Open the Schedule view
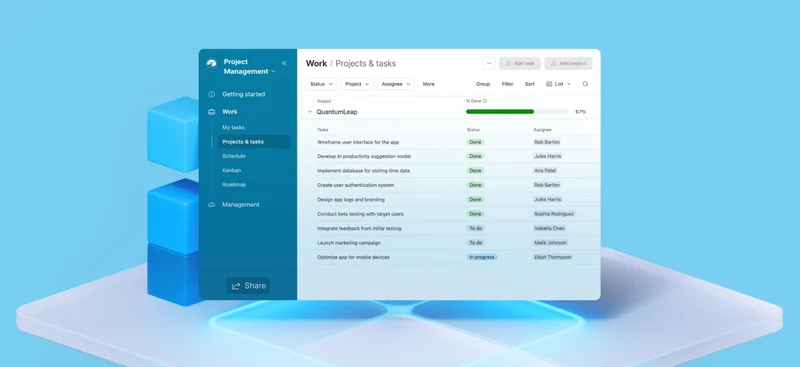800x367 pixels. pyautogui.click(x=234, y=156)
